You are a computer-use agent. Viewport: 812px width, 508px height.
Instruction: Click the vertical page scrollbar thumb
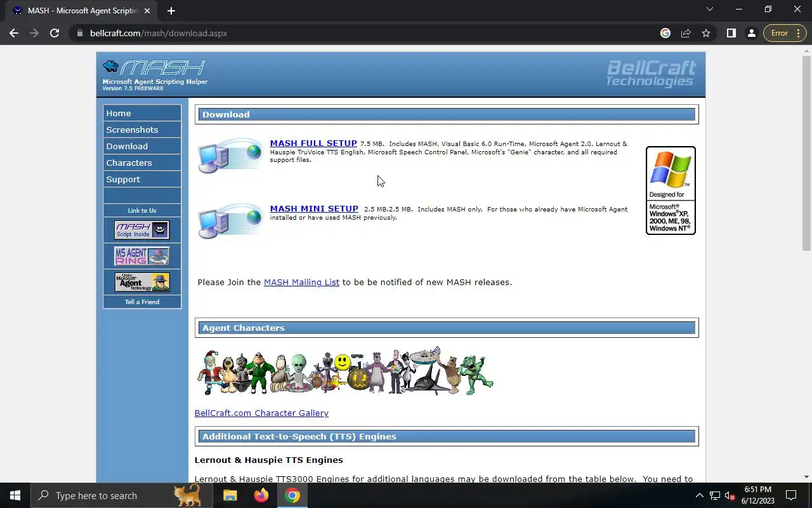point(806,152)
